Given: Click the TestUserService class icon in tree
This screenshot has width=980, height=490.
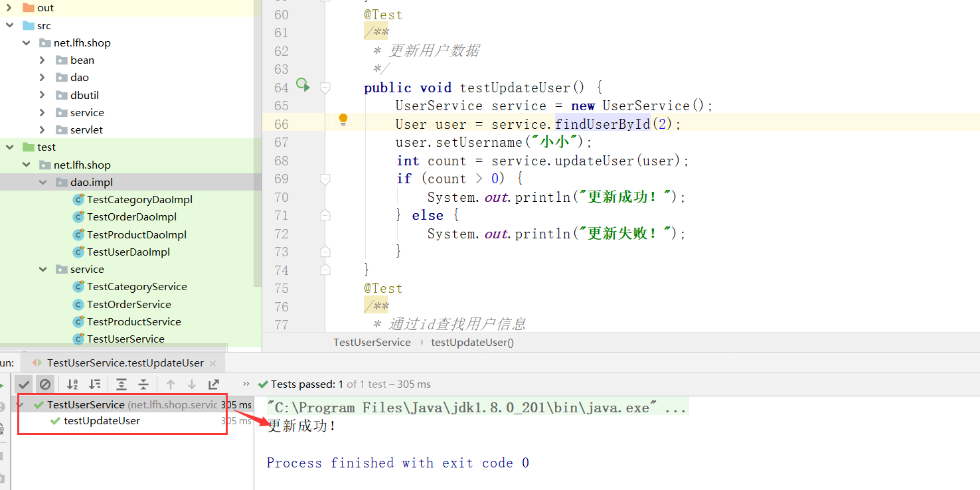Looking at the screenshot, I should [x=78, y=339].
